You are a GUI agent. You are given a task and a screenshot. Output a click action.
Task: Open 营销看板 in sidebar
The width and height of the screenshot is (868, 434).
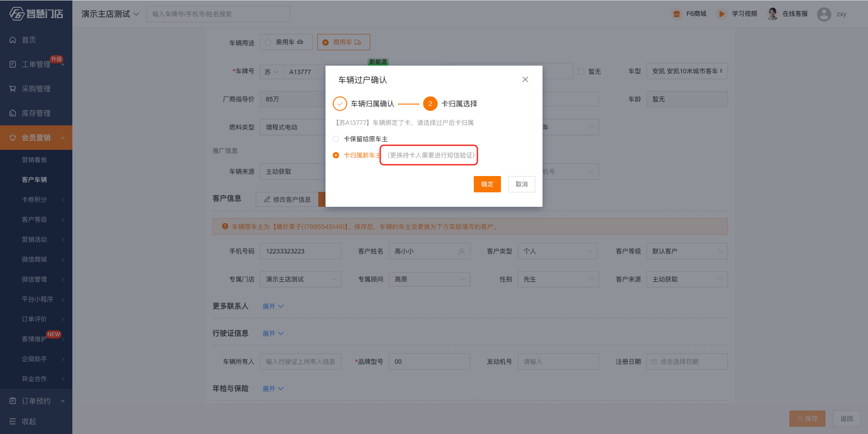click(34, 160)
